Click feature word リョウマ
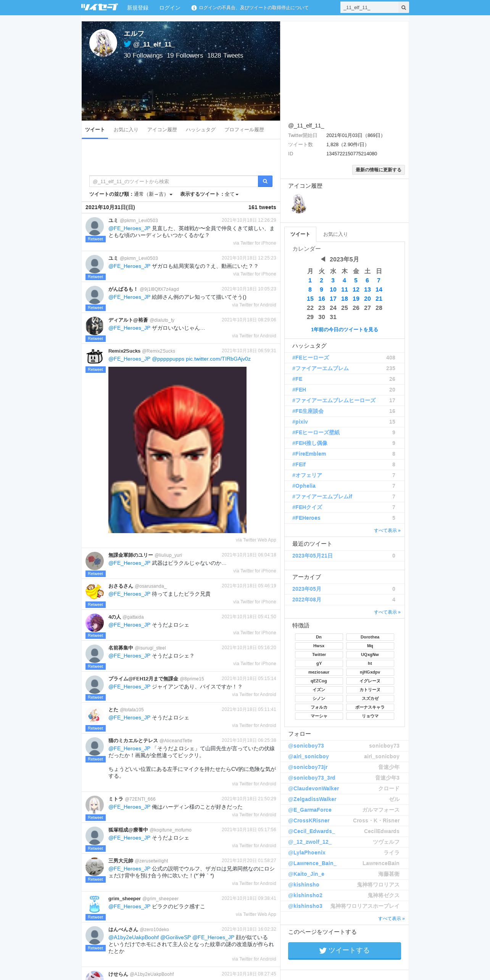The width and height of the screenshot is (490, 980). tap(370, 716)
